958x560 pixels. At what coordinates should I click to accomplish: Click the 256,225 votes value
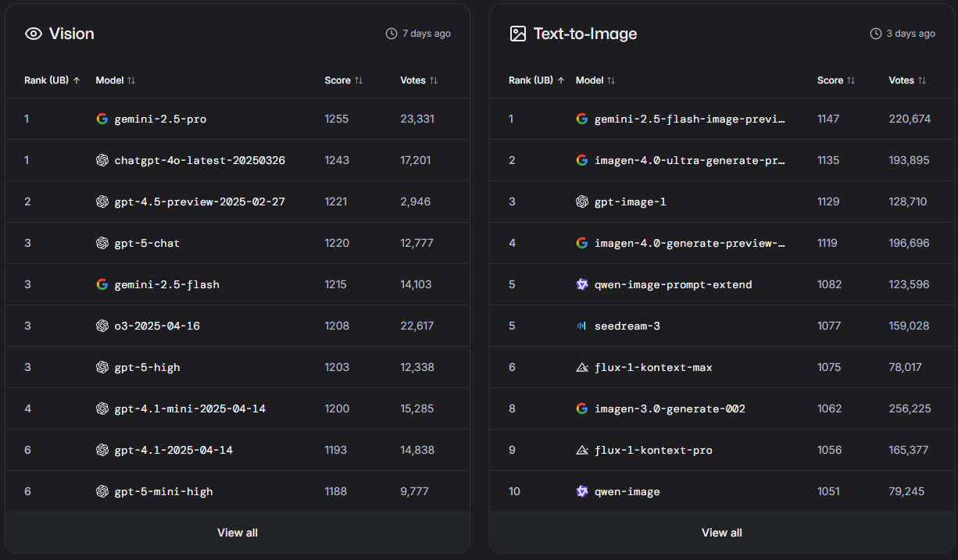[x=910, y=408]
